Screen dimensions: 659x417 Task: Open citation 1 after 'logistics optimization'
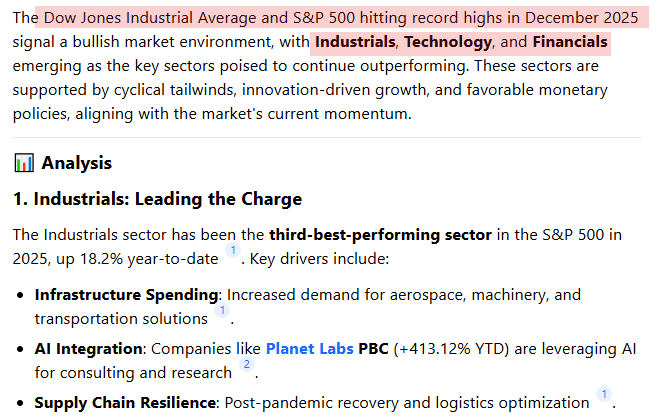603,395
